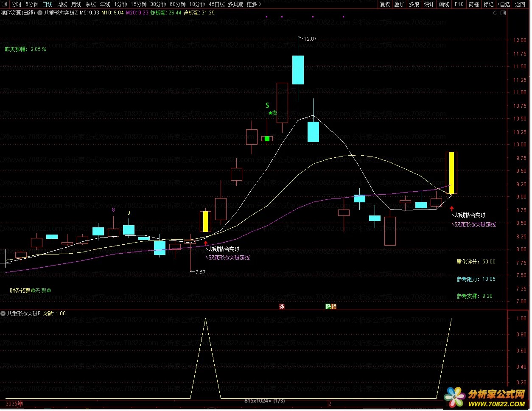Image resolution: width=532 pixels, height=411 pixels.
Task: Open the main indicator dropdown beside 八重形态突破Z
Action: (40, 13)
